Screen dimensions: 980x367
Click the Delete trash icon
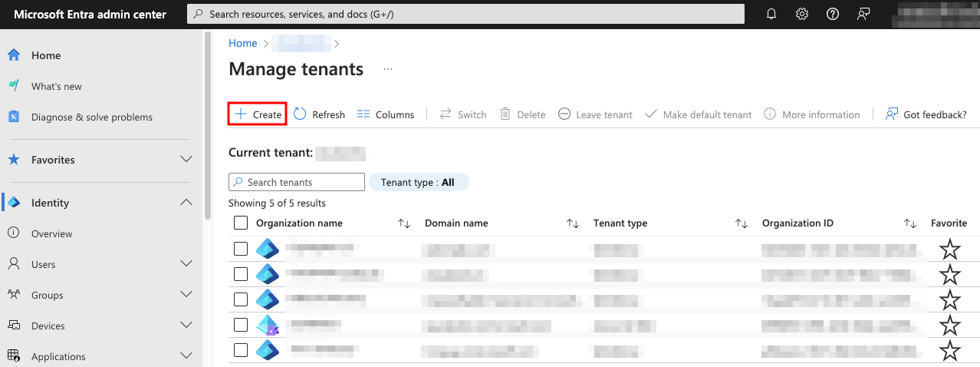point(505,114)
